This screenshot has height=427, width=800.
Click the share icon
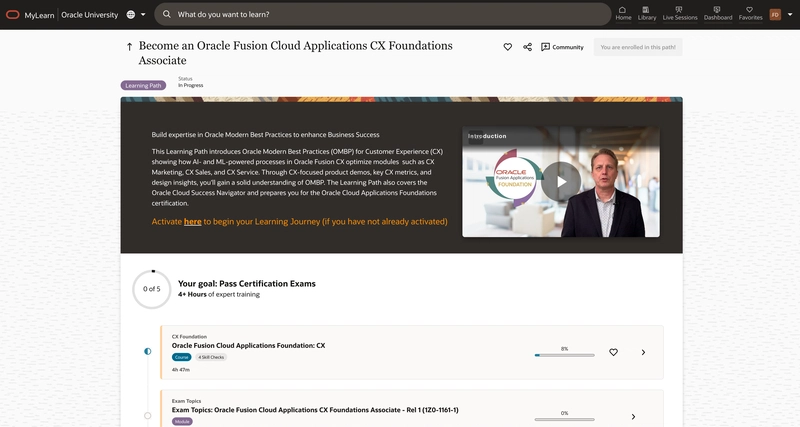pyautogui.click(x=528, y=47)
